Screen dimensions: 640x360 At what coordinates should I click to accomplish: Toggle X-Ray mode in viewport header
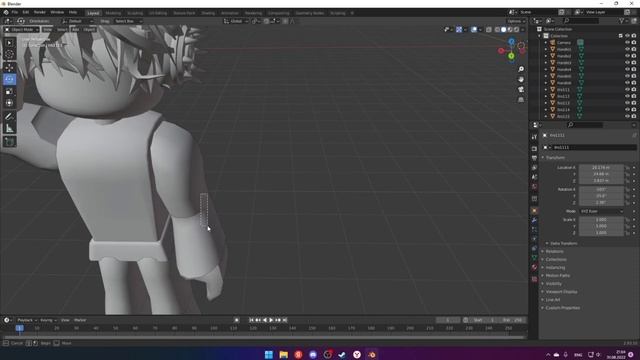[x=489, y=29]
